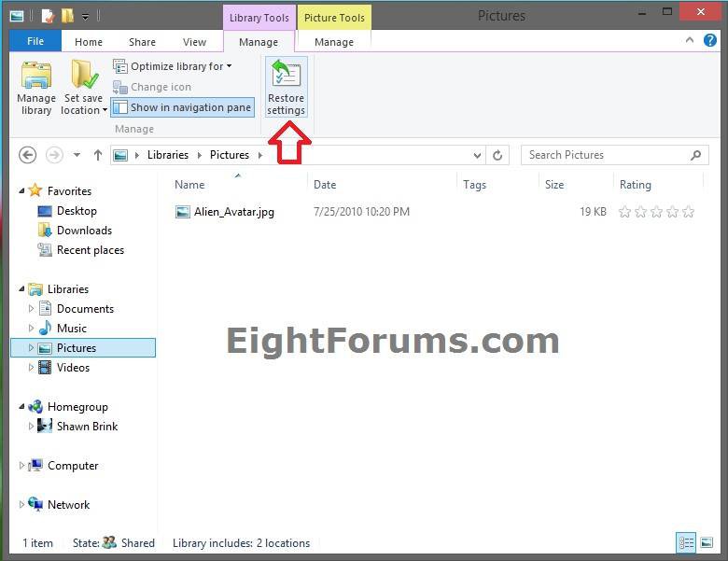Expand the Documents library node

click(x=31, y=309)
